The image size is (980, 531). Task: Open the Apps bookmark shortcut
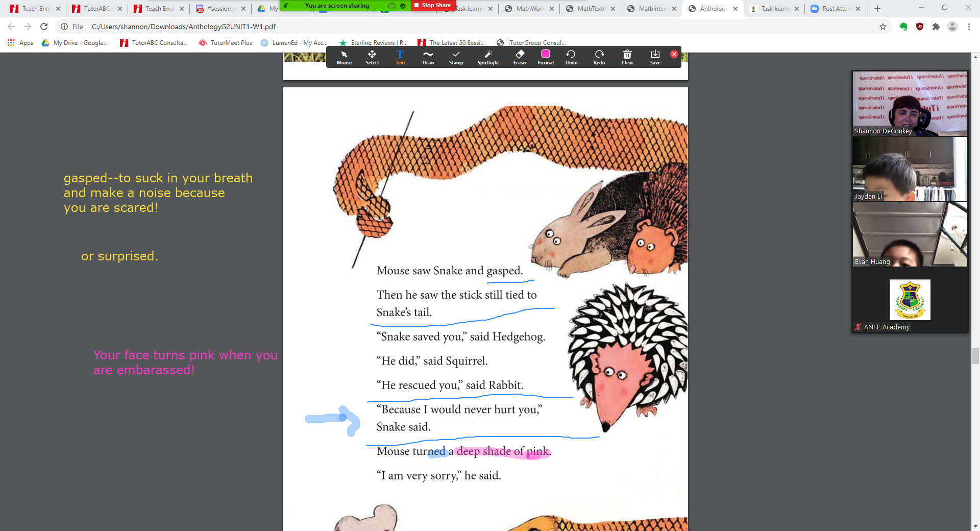20,43
